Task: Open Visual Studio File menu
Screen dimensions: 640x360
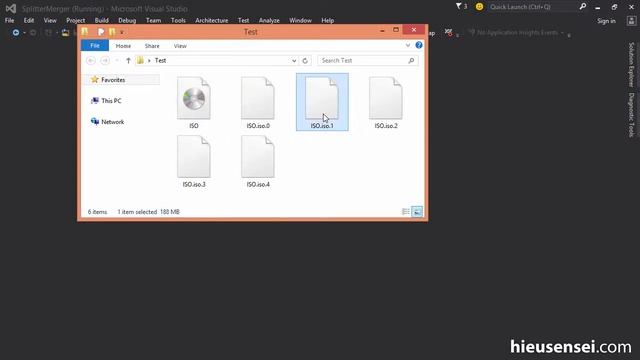Action: point(9,20)
